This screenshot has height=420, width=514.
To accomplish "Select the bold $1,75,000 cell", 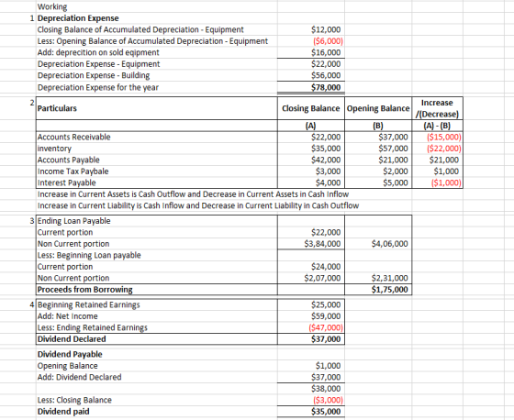I will (390, 290).
